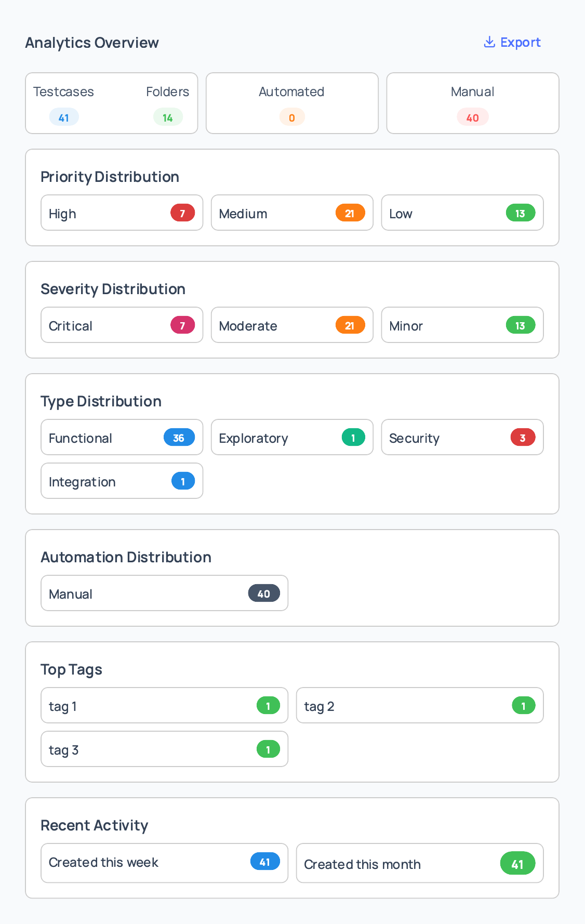Screen dimensions: 585x924
Task: Switch to the Automated summary card
Action: [x=291, y=103]
